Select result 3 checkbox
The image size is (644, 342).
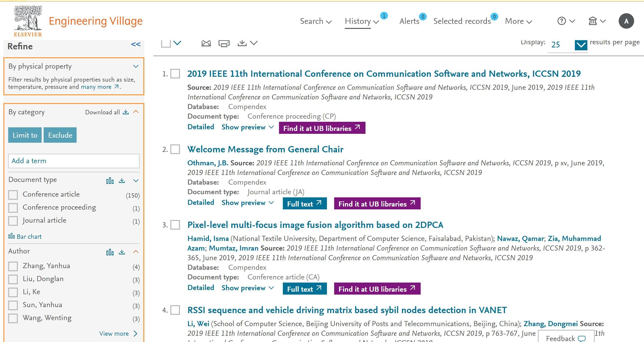pyautogui.click(x=175, y=225)
